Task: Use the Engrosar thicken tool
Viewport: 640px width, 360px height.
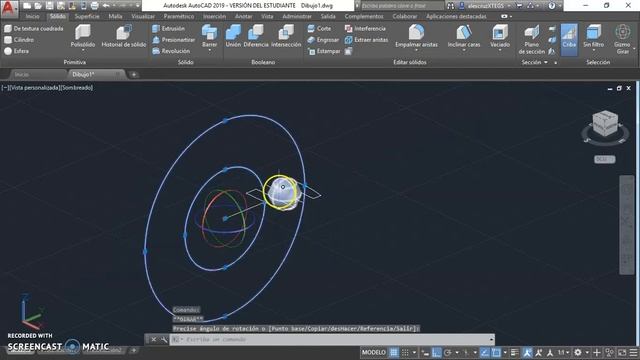Action: [x=323, y=40]
